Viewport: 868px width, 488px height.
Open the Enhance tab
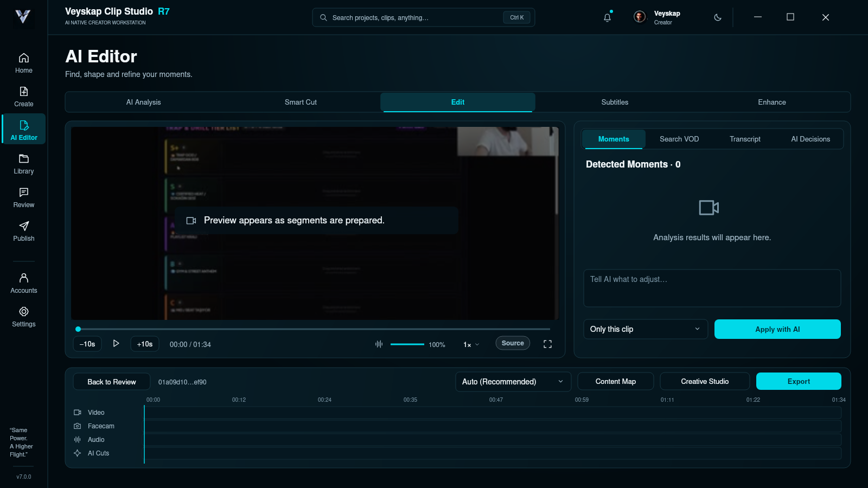(x=772, y=102)
